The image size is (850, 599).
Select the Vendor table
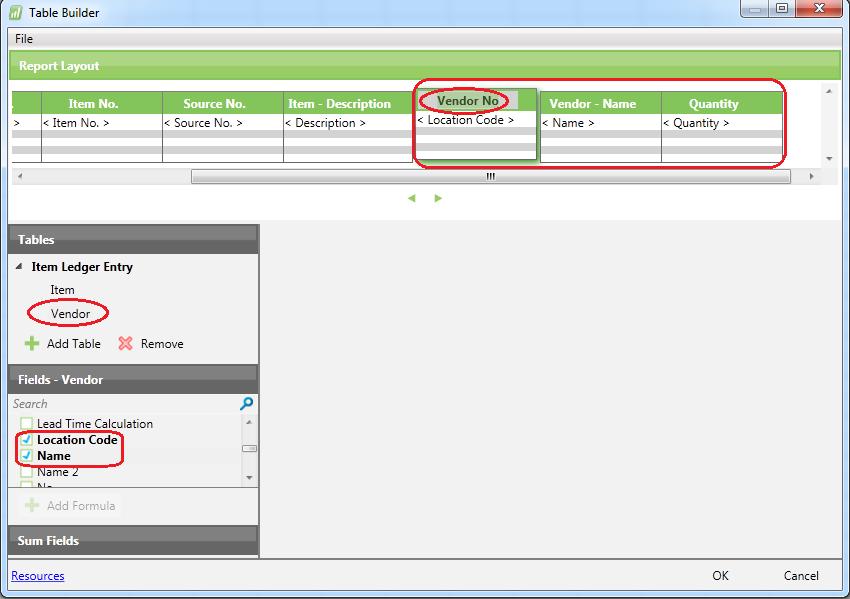tap(70, 314)
